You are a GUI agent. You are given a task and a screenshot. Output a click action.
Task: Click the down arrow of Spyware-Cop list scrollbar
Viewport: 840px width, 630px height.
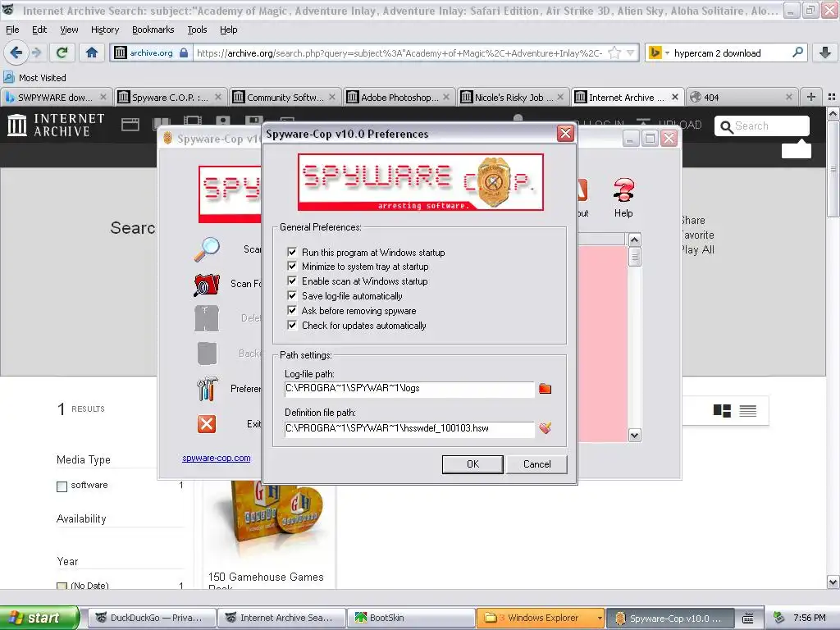tap(634, 435)
